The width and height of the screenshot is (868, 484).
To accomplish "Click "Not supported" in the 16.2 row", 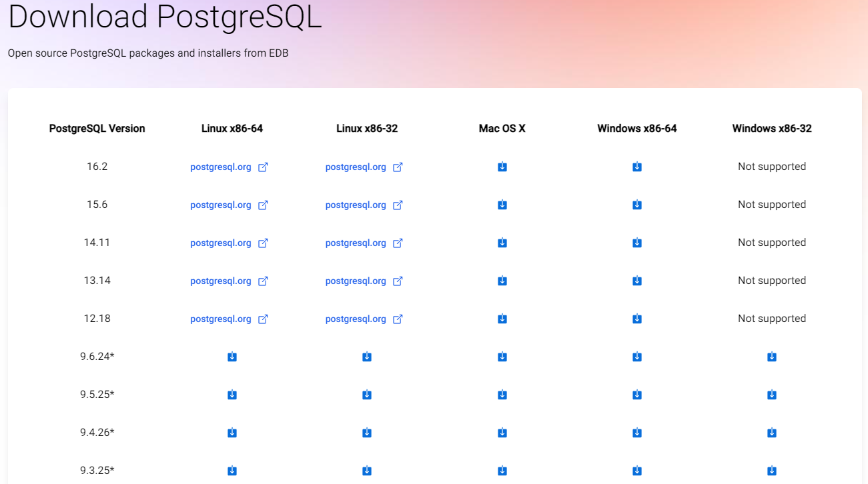I will (772, 167).
